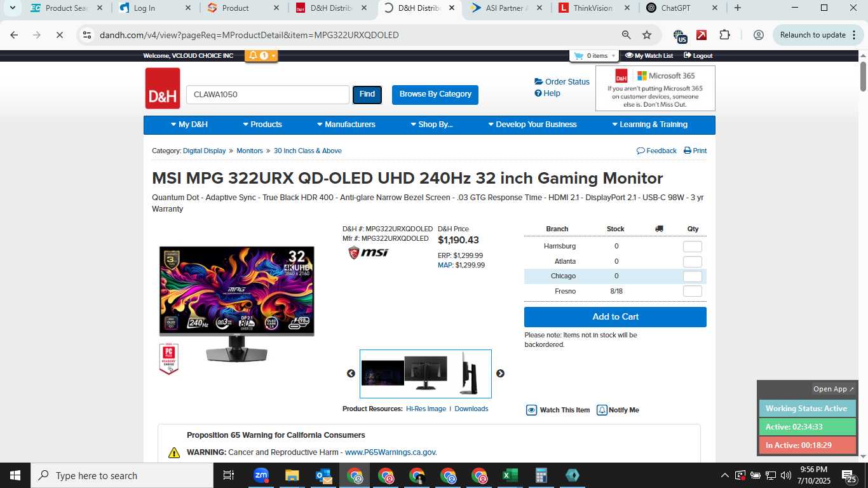The image size is (868, 488).
Task: Open the Chrome profile icon
Action: 758,35
